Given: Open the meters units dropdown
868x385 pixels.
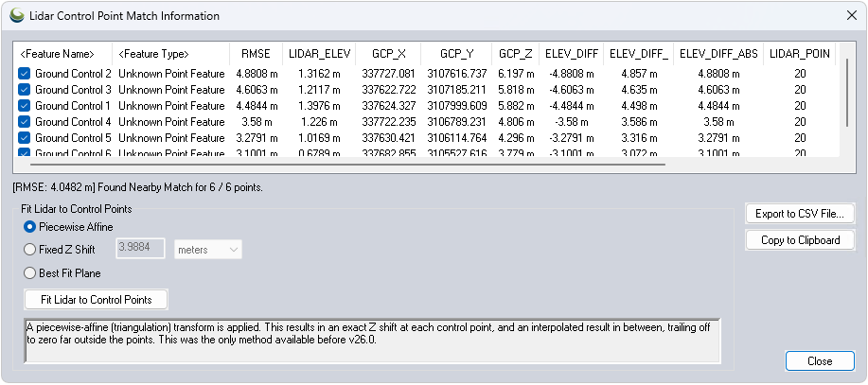Looking at the screenshot, I should [207, 250].
